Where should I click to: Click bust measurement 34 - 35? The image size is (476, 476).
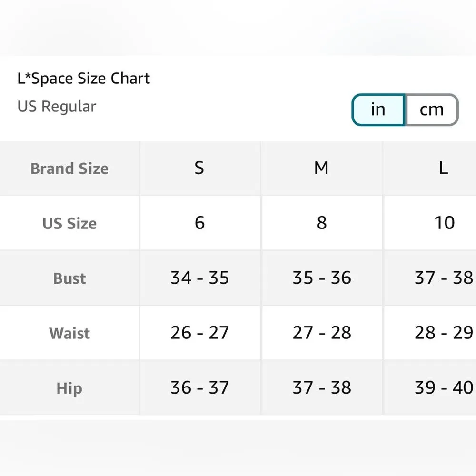(199, 278)
